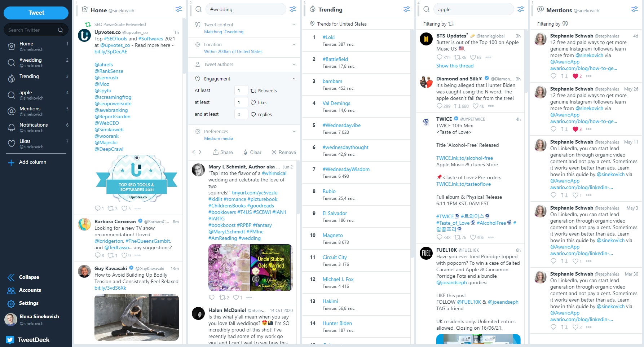This screenshot has height=347, width=644.
Task: Retweet the Diamond and Silk tweet
Action: click(457, 106)
